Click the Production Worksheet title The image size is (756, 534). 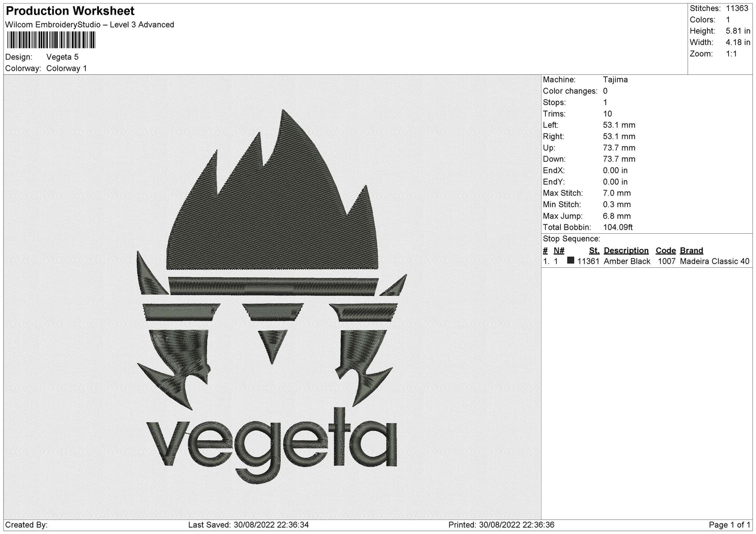point(70,11)
